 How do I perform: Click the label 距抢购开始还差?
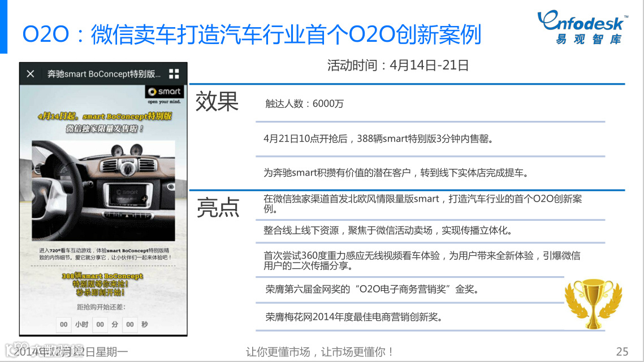click(x=101, y=307)
